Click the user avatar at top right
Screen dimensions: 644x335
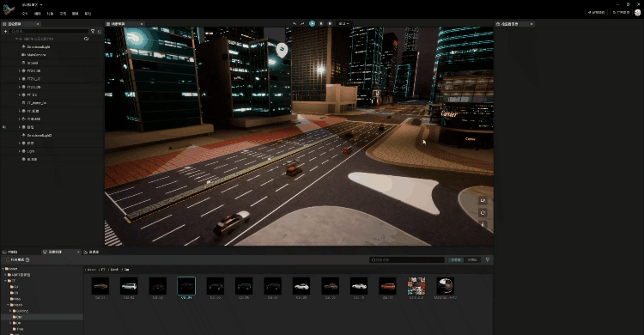point(637,13)
